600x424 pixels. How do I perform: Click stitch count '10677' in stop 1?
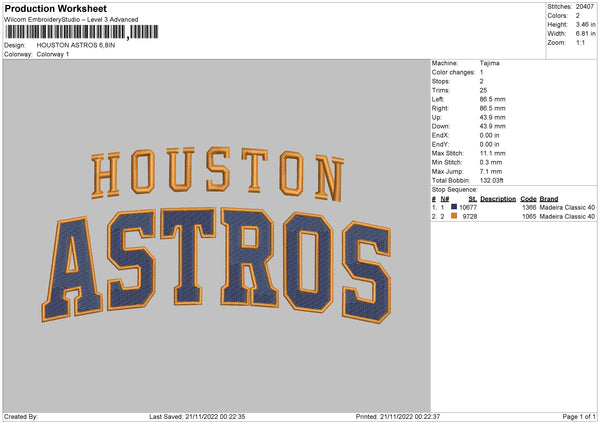pyautogui.click(x=468, y=207)
